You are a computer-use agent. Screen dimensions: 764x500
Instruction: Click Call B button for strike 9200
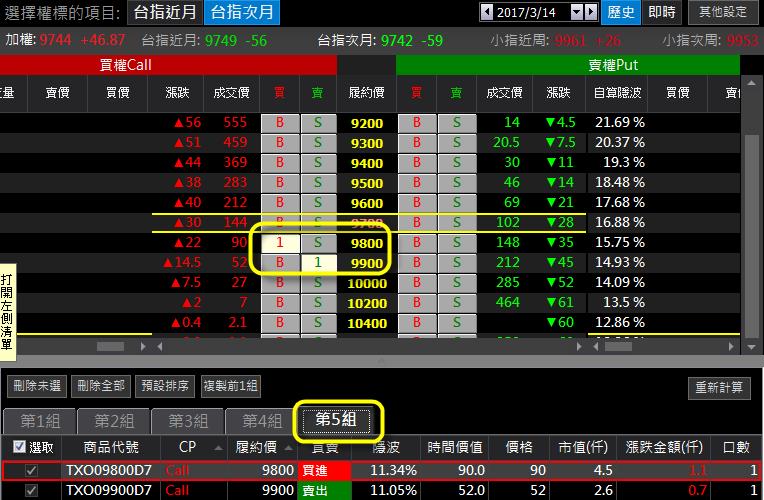coord(280,123)
